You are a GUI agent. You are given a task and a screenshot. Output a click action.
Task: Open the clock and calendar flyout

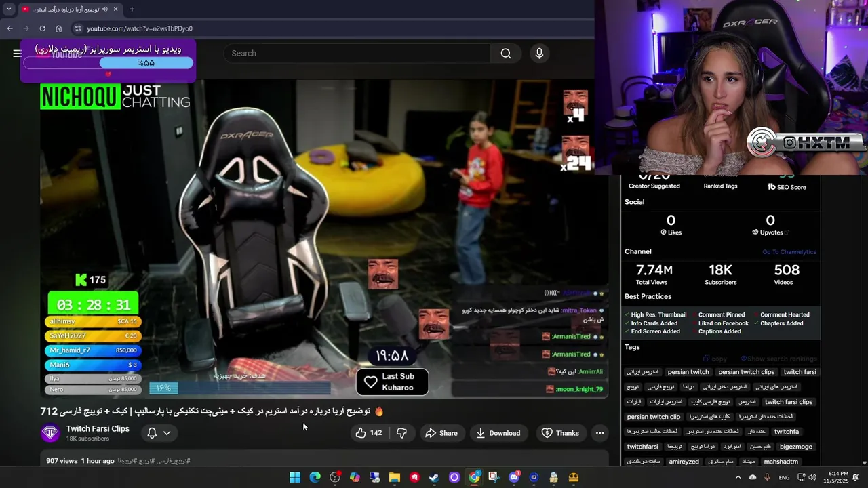click(837, 477)
